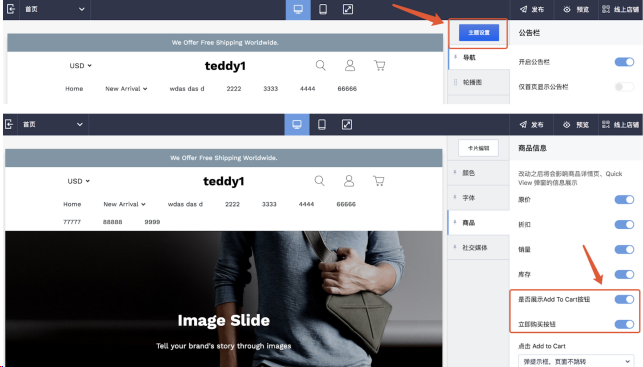Select 商品 in the lower sidebar
The image size is (643, 367).
[478, 223]
